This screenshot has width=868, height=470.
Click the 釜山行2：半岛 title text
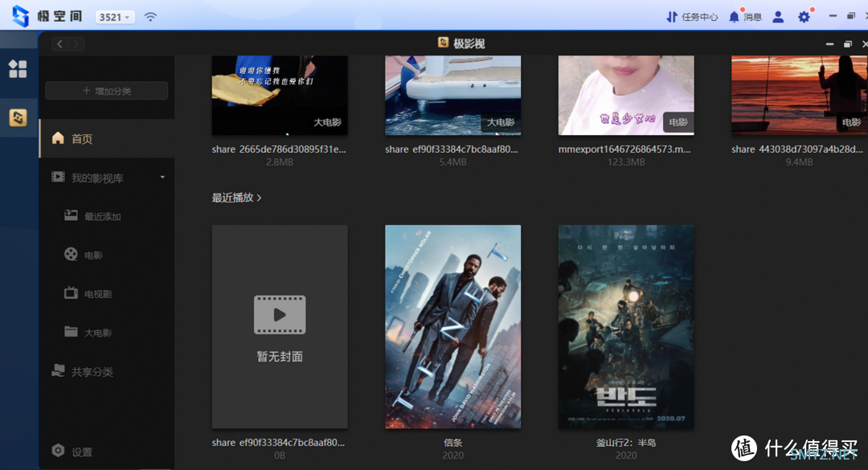[626, 443]
